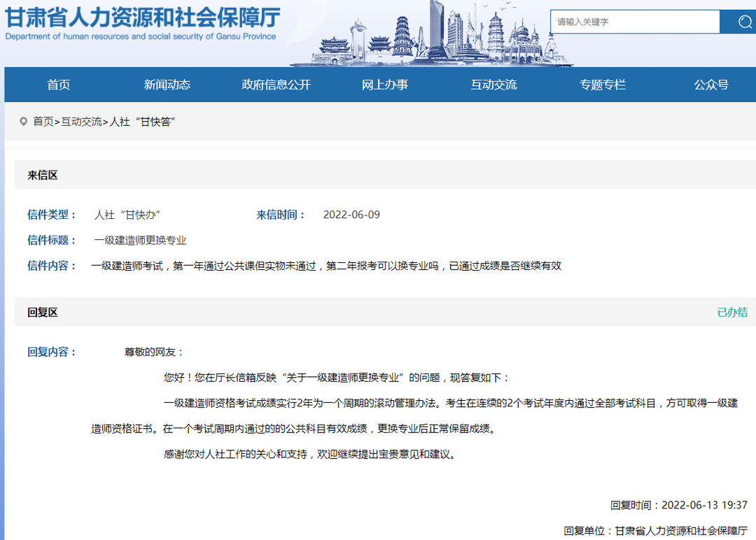Select the 来信区 section header

[43, 175]
